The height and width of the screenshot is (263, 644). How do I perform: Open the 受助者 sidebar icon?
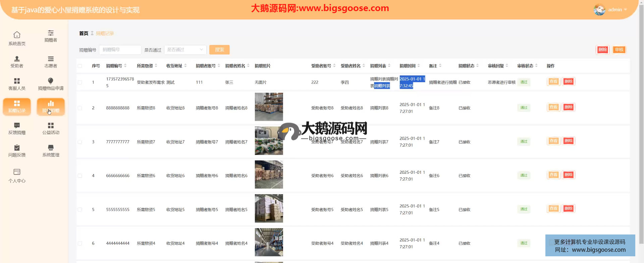tap(17, 59)
